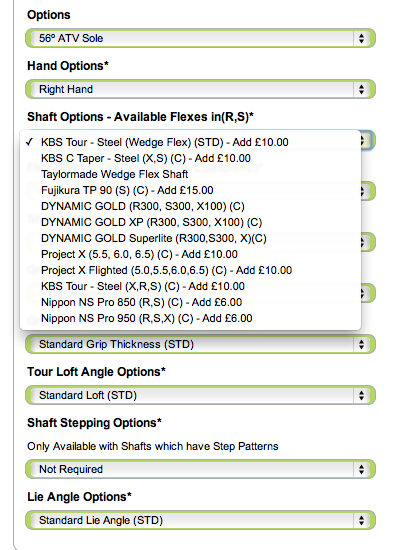
Task: Select DYNAMIC GOLD (R300, S300, X100) option
Action: [190, 206]
